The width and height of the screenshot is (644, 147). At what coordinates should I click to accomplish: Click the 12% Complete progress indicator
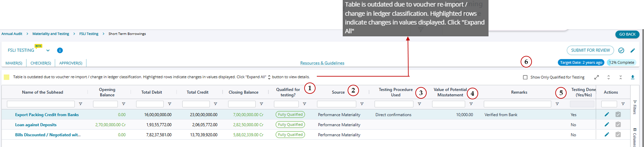[x=621, y=62]
